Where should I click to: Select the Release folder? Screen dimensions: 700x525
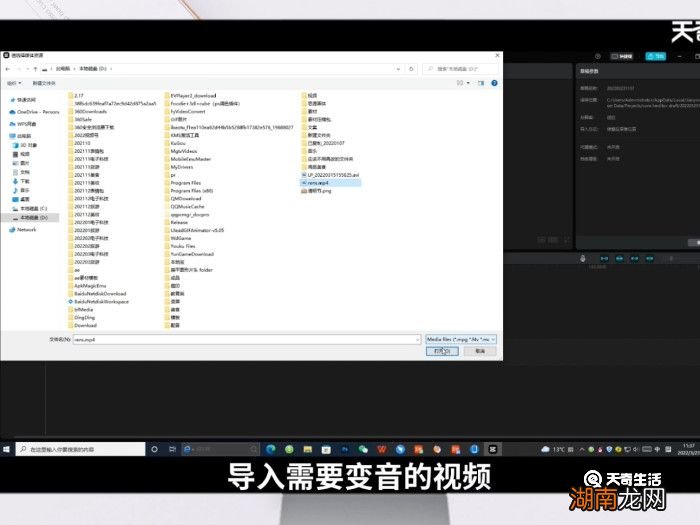[x=177, y=222]
